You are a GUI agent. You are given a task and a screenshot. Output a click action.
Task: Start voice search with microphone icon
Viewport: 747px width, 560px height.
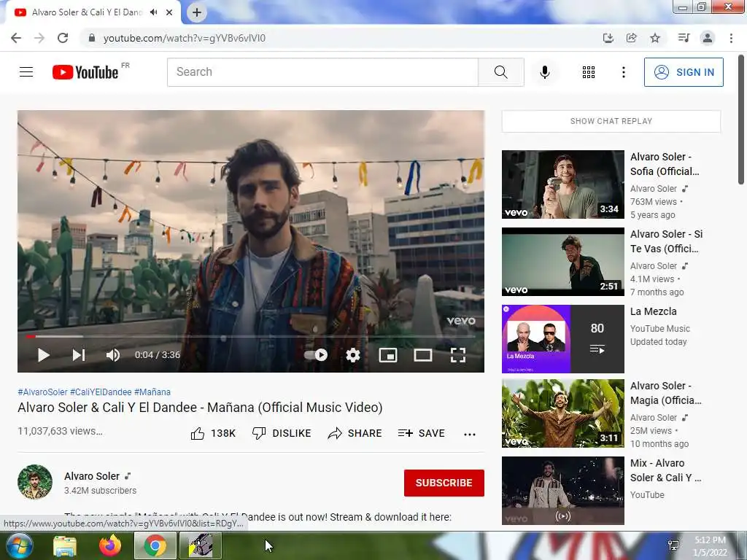[544, 72]
